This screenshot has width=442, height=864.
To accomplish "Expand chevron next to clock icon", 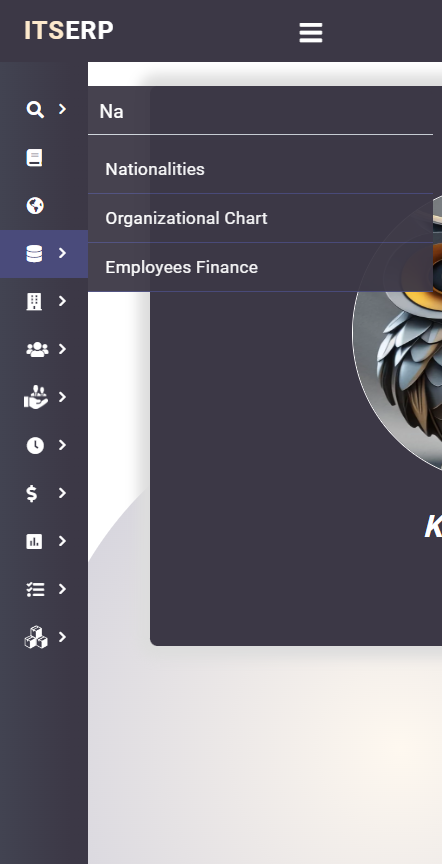I will tap(62, 445).
